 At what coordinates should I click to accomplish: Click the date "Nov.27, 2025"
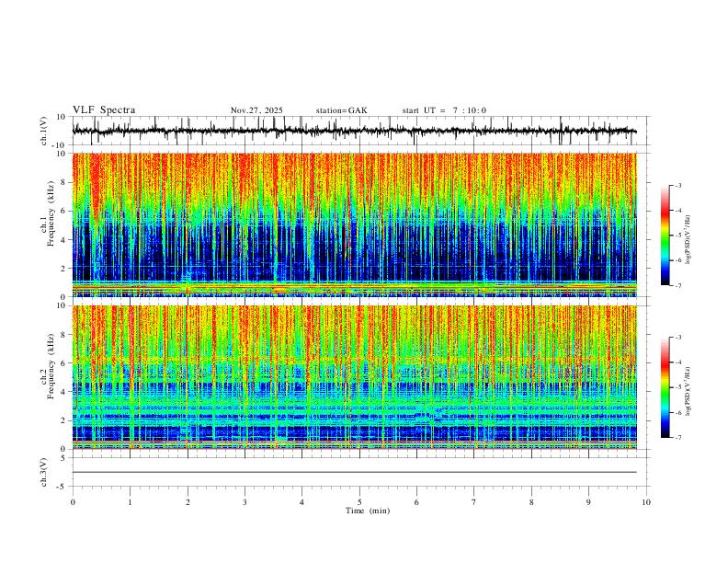(256, 110)
